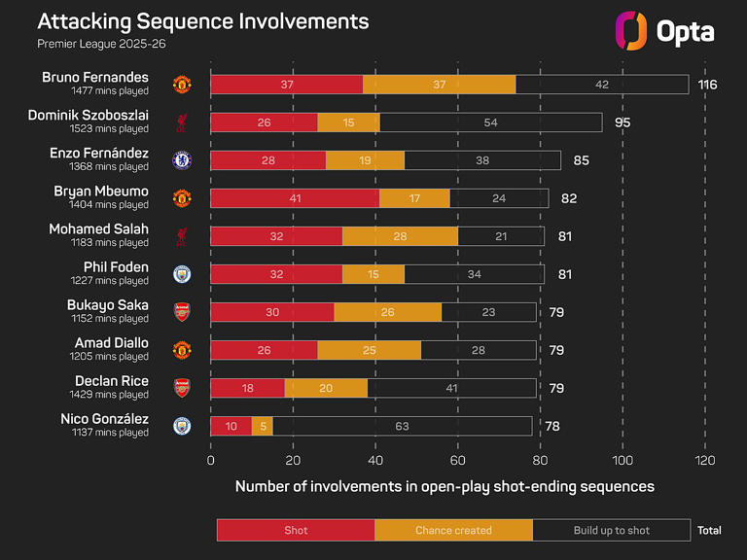This screenshot has height=560, width=747.
Task: Click the Opta logo icon
Action: click(631, 30)
